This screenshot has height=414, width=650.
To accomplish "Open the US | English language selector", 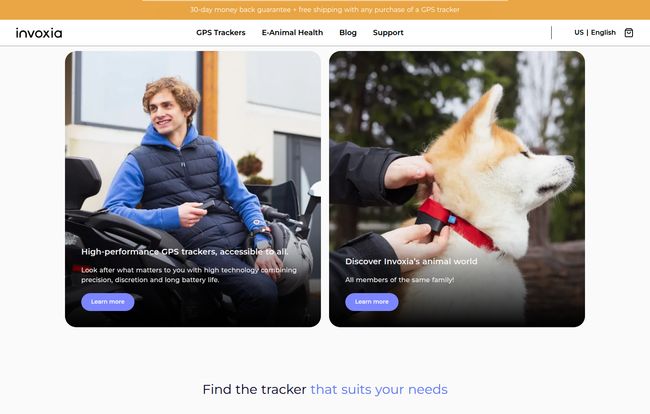I will tap(595, 32).
